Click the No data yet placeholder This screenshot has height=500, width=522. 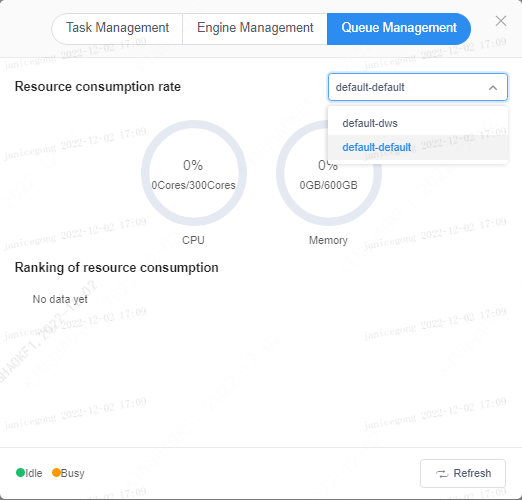click(x=60, y=299)
